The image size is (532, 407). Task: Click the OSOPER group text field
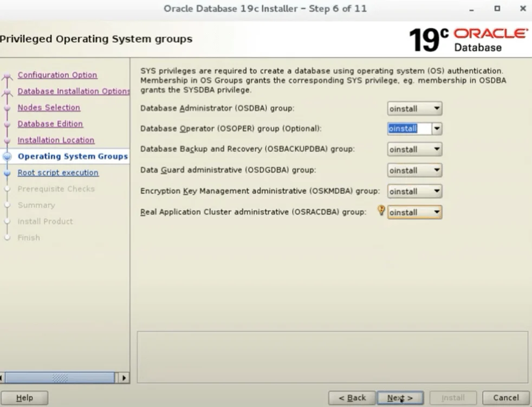pyautogui.click(x=410, y=128)
